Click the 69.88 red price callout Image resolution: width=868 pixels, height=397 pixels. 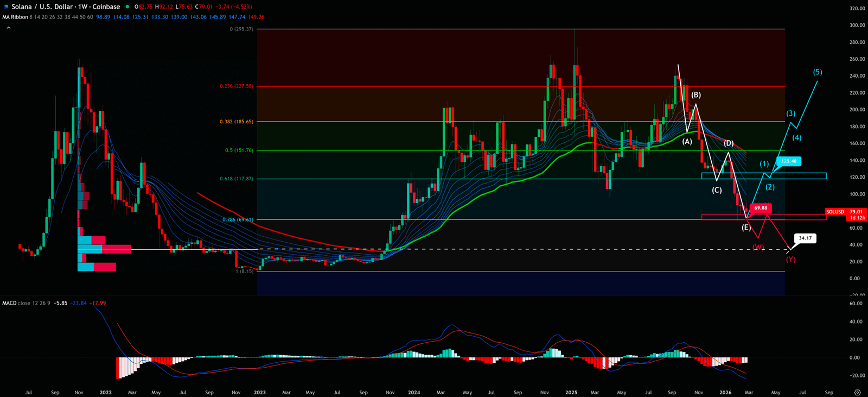(x=761, y=208)
